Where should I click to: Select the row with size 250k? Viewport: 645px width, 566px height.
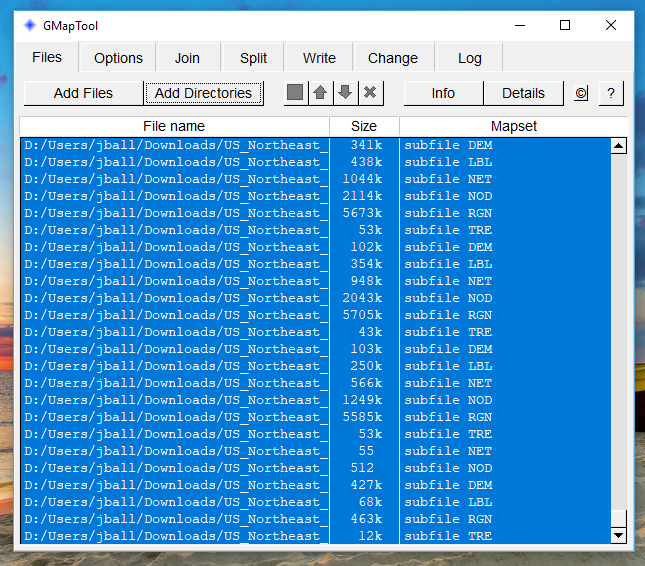[316, 366]
